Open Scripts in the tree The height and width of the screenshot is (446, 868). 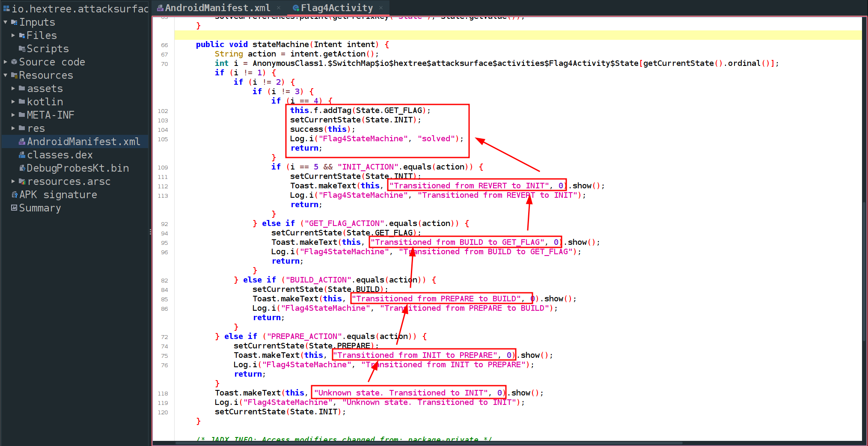coord(48,49)
